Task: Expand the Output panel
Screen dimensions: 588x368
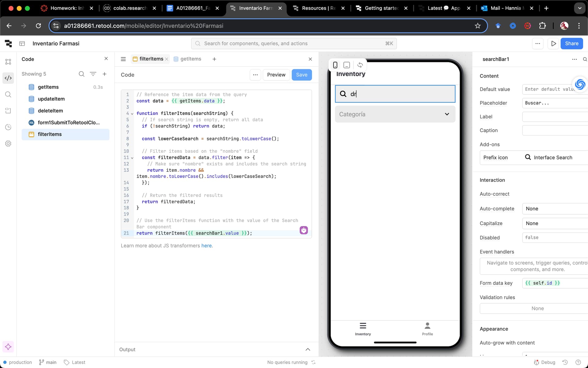Action: [x=308, y=350]
